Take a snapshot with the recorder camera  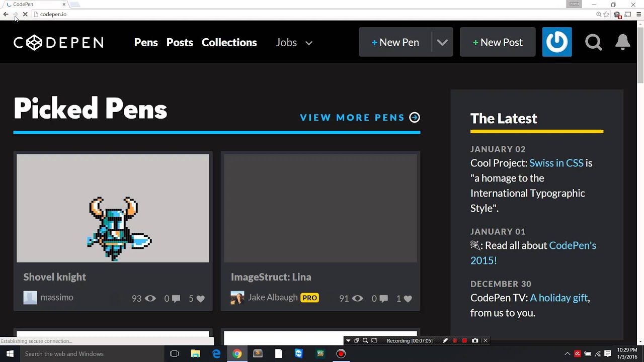click(x=475, y=341)
